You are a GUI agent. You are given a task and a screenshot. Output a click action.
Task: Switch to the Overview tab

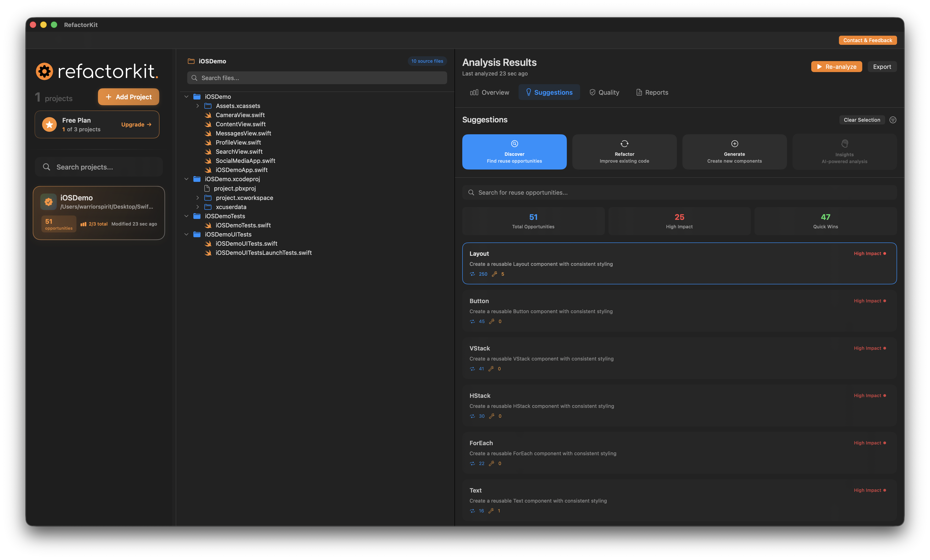tap(489, 92)
